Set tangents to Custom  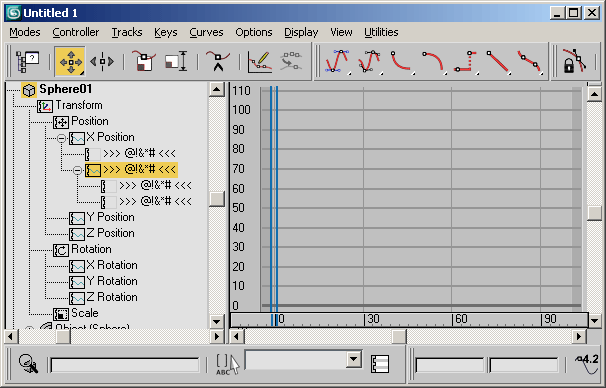point(369,61)
